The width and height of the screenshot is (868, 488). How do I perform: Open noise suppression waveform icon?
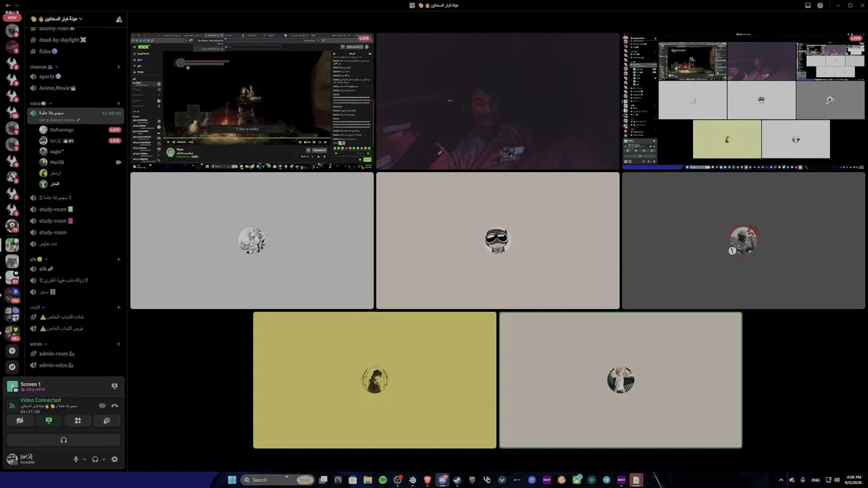click(x=102, y=406)
